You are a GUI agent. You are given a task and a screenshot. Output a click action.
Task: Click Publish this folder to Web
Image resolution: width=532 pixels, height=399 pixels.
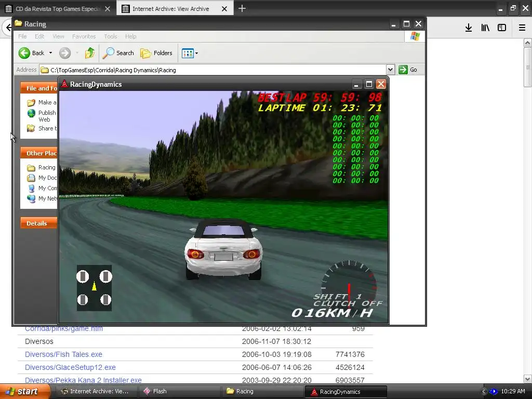(x=42, y=116)
